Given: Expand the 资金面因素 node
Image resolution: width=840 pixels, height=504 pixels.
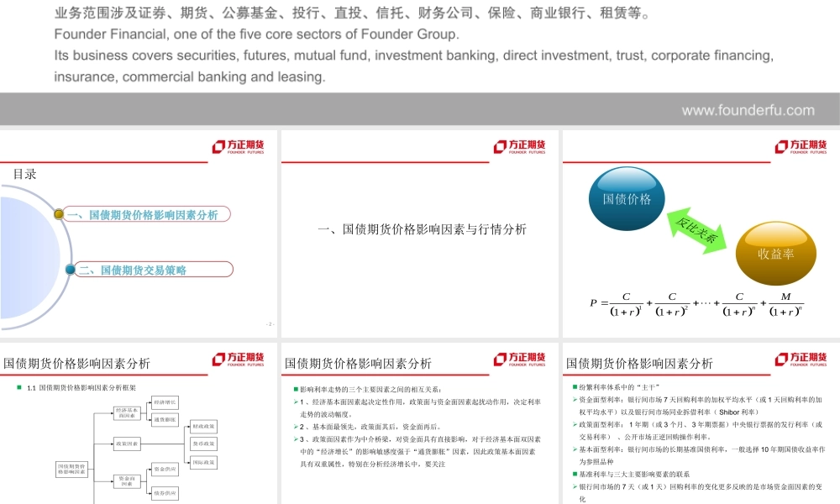Looking at the screenshot, I should [128, 480].
